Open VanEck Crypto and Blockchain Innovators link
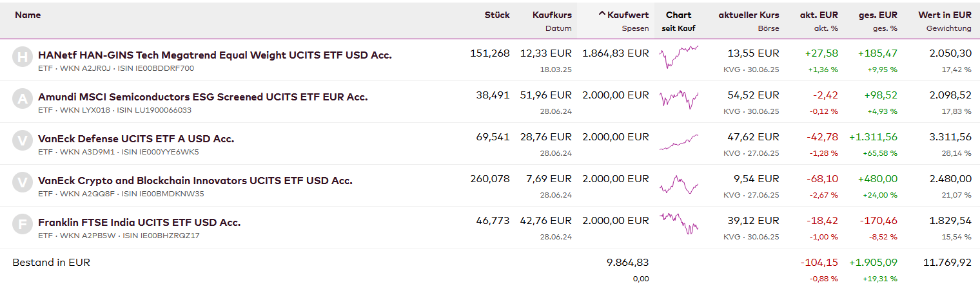Viewport: 980px width, 289px height. point(195,181)
